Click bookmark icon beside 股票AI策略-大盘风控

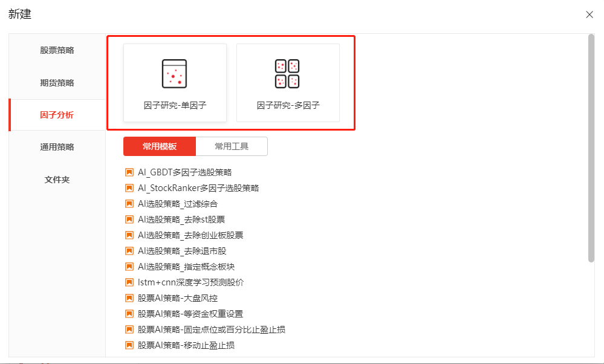(x=129, y=298)
